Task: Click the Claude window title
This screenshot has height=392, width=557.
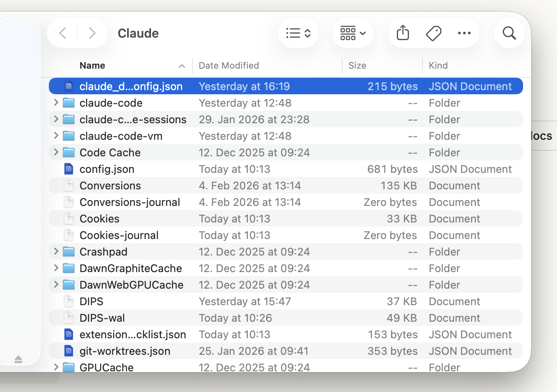Action: pos(138,33)
